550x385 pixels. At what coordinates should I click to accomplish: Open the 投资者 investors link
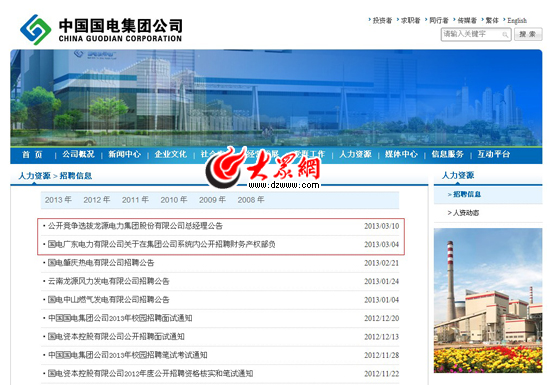[382, 20]
